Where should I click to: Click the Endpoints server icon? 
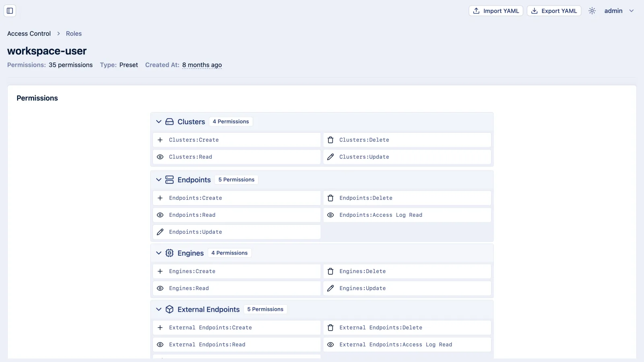169,180
